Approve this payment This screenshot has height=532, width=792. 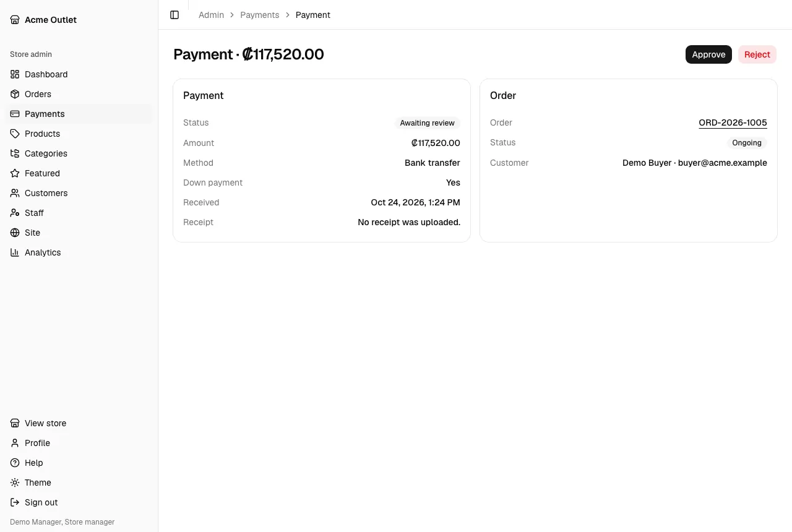point(708,54)
